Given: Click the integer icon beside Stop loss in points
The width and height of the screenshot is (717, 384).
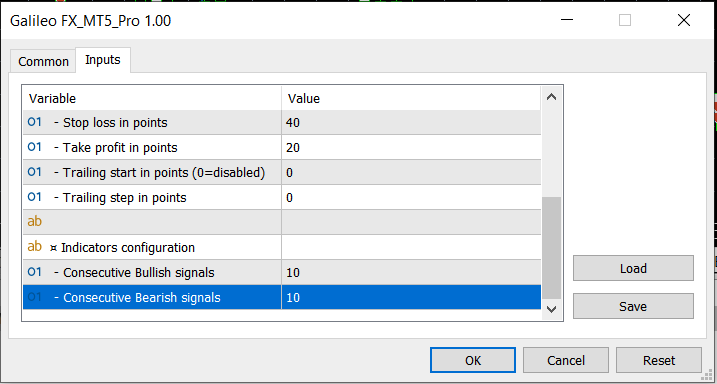Looking at the screenshot, I should click(35, 122).
